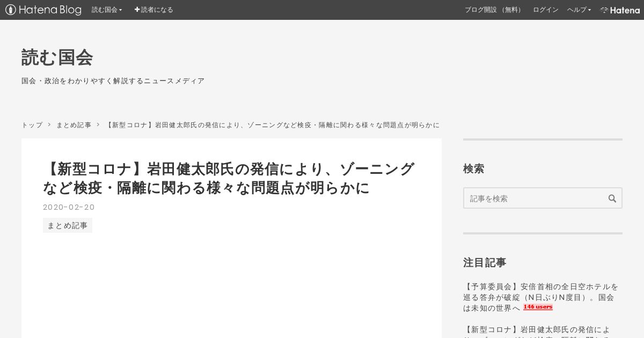This screenshot has height=338, width=644.
Task: Click the Hatena logo at top right
Action: tap(620, 10)
